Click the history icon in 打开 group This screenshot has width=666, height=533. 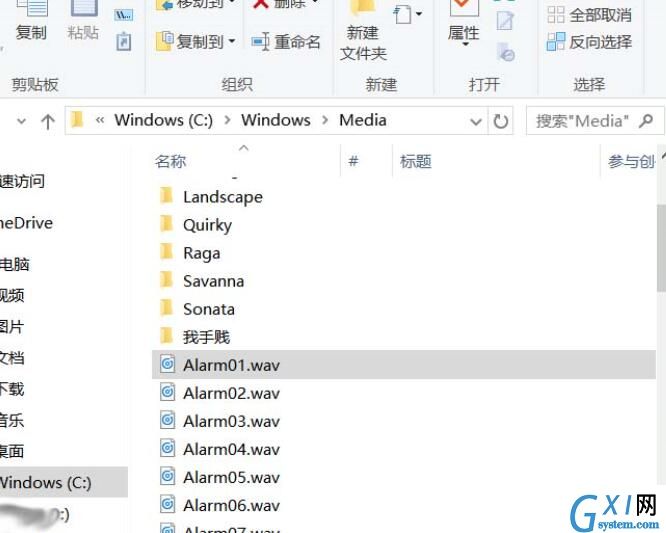[505, 52]
